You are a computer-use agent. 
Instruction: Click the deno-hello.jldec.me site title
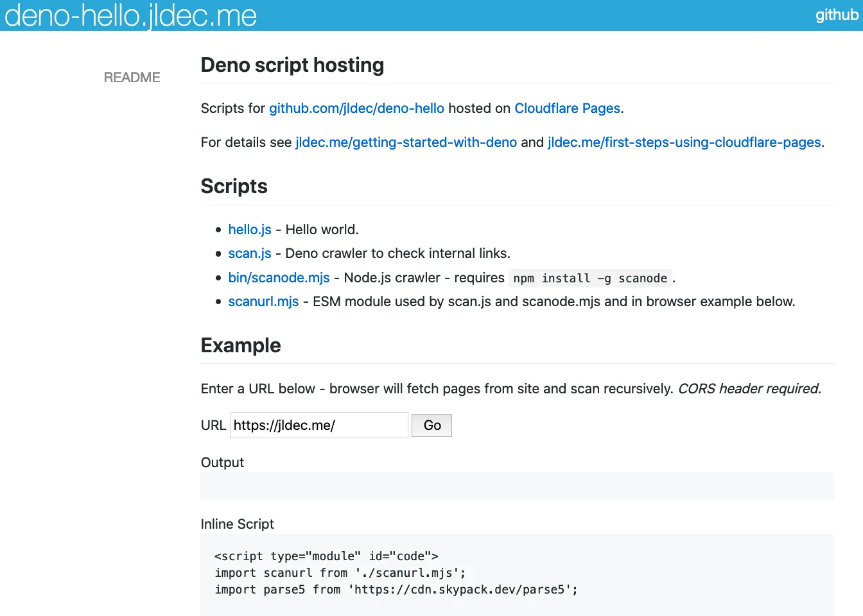(x=130, y=15)
